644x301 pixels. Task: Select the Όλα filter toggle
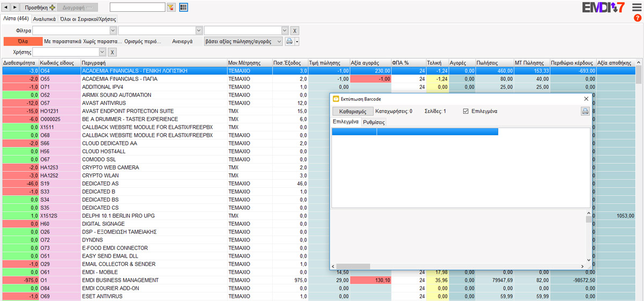coord(23,41)
